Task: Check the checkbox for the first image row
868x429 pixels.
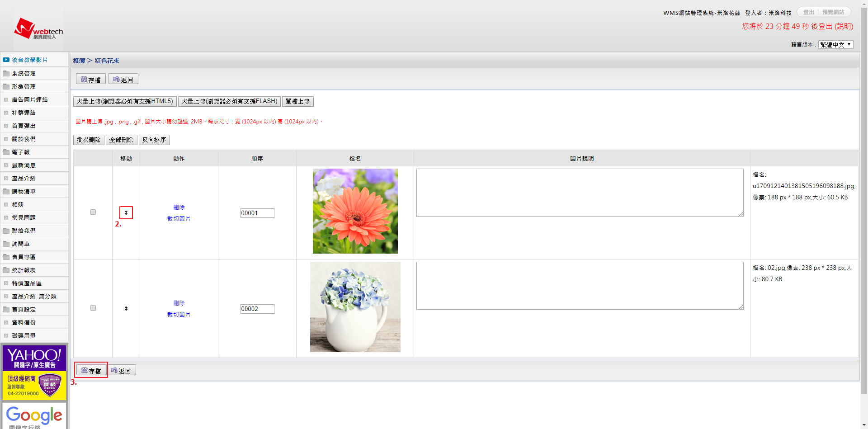Action: click(93, 212)
